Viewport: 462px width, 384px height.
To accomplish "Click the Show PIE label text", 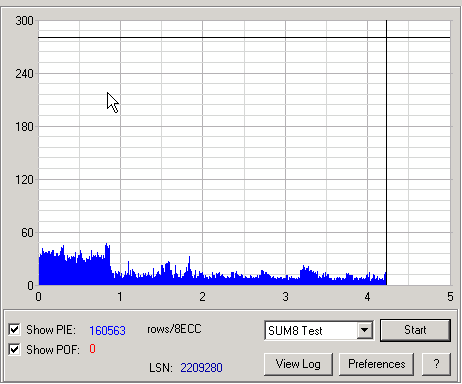I will click(x=51, y=330).
